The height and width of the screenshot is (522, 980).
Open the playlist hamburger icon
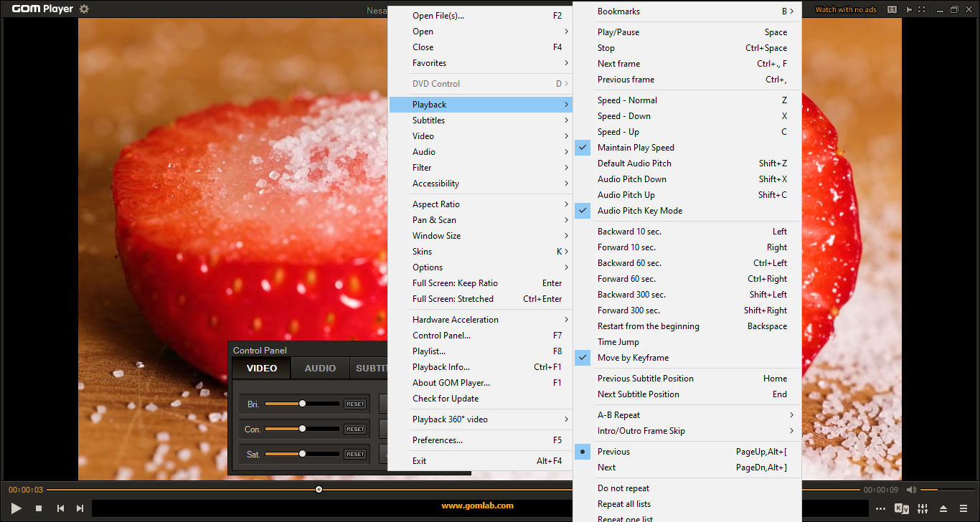click(x=963, y=508)
